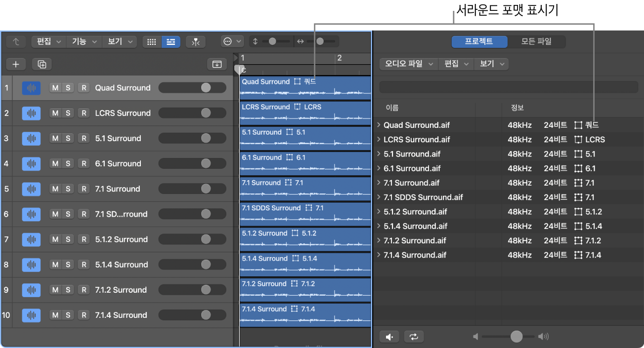Expand the Quad Surround.aif disclosure triangle
This screenshot has width=644, height=348.
(378, 125)
